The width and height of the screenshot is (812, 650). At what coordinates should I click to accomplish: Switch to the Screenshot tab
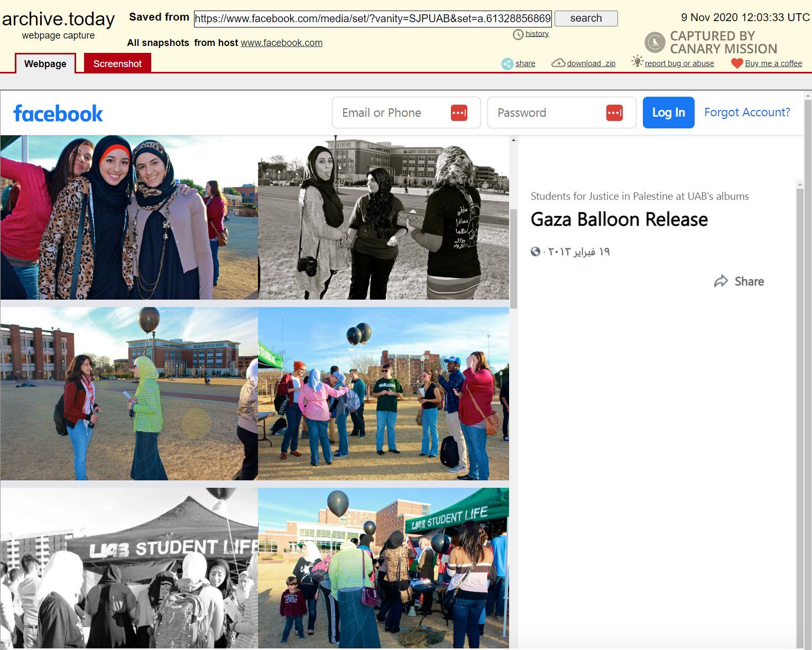[117, 64]
